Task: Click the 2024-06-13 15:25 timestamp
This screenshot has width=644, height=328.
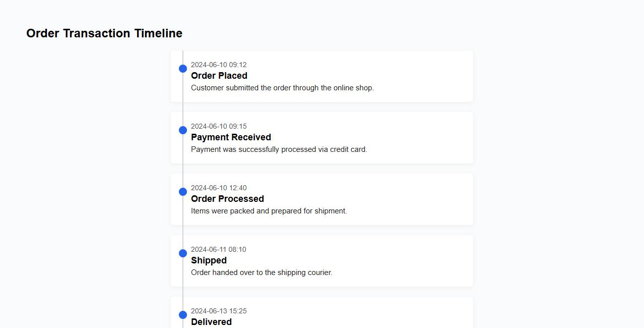Action: coord(219,311)
